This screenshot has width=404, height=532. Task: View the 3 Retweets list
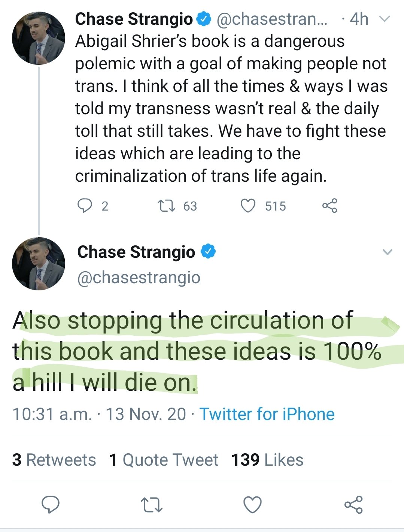point(54,460)
